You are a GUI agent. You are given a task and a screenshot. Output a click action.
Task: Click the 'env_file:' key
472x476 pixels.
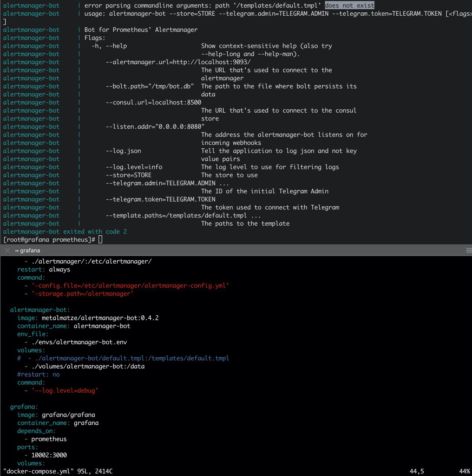(x=33, y=334)
